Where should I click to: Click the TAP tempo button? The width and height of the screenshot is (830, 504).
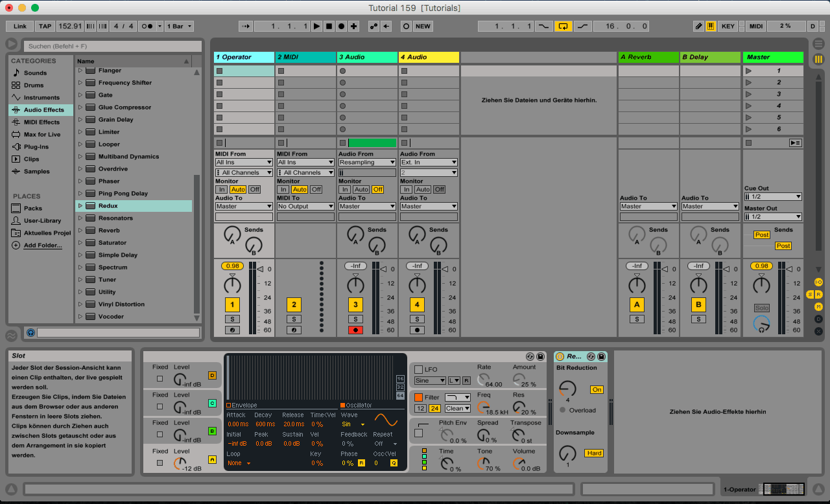(45, 27)
